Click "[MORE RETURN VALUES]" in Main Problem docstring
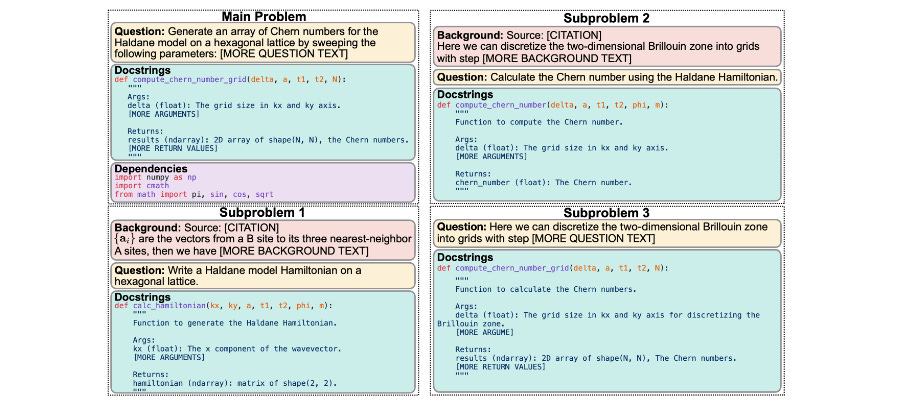 click(172, 149)
